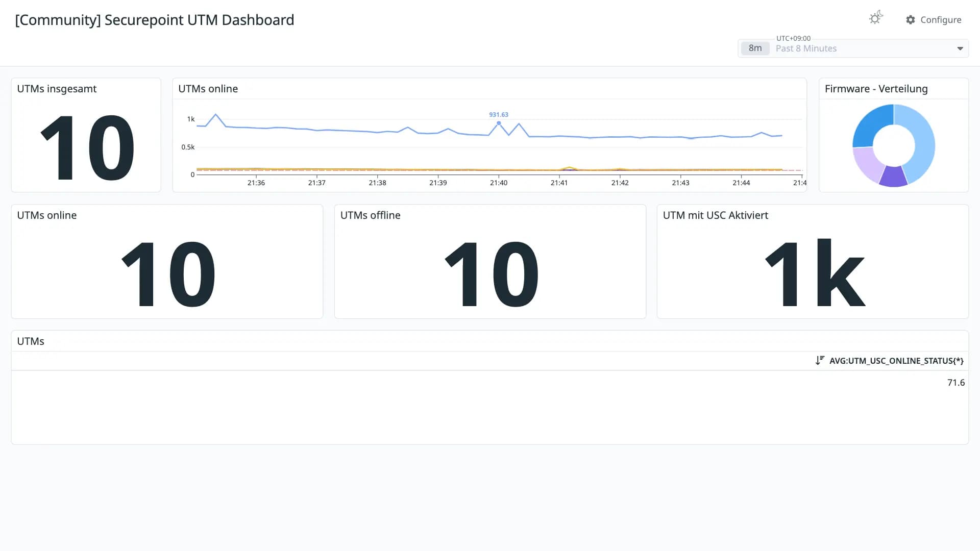Screen dimensions: 980x551
Task: Click the UTMs online graph widget title
Action: point(208,89)
